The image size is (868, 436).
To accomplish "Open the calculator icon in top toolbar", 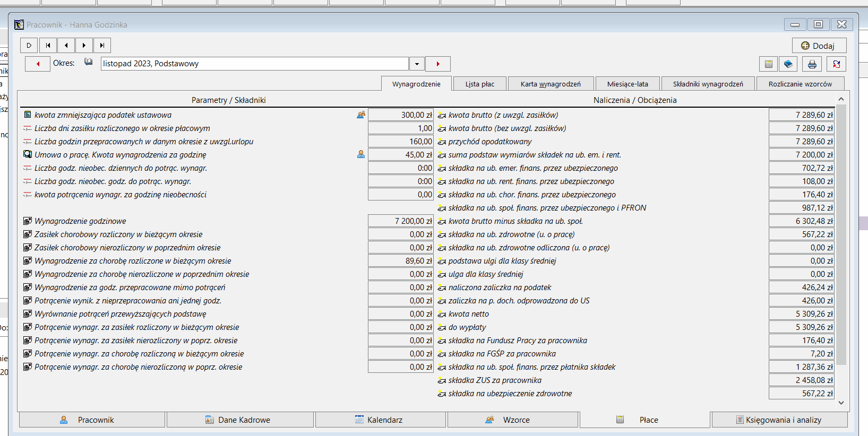I will tap(768, 64).
